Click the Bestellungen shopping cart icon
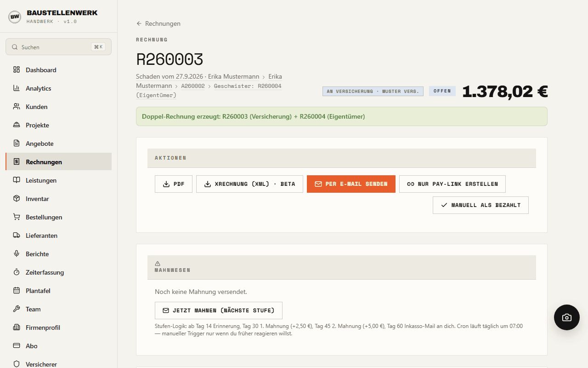 click(17, 217)
